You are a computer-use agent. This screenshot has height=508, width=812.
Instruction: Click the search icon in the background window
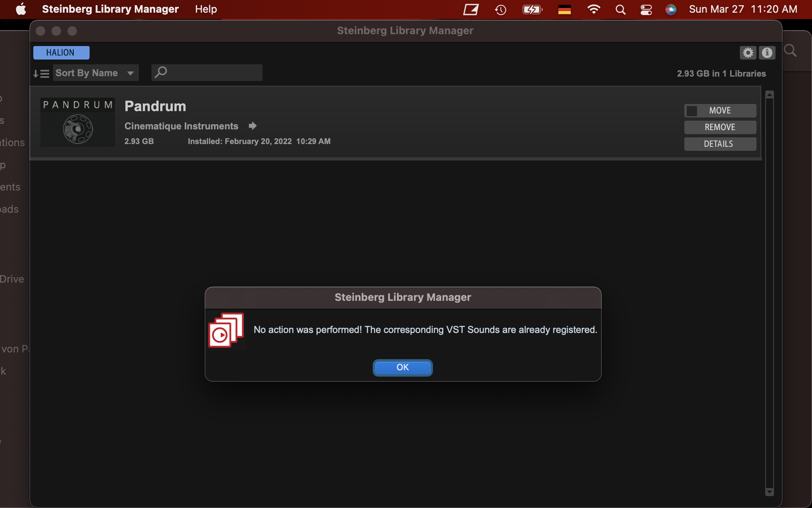click(790, 51)
